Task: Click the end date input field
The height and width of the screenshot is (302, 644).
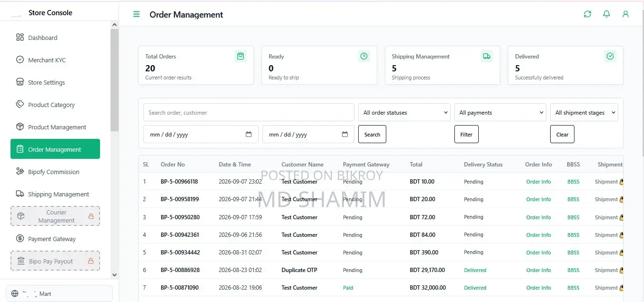Action: (308, 134)
